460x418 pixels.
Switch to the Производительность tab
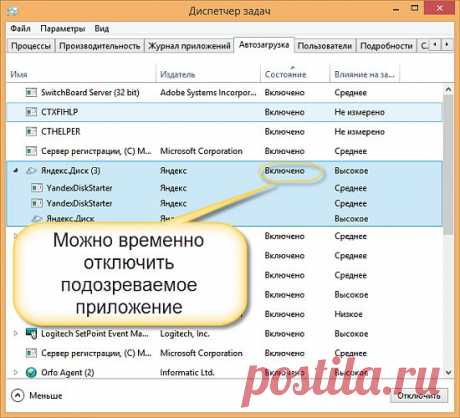point(99,46)
